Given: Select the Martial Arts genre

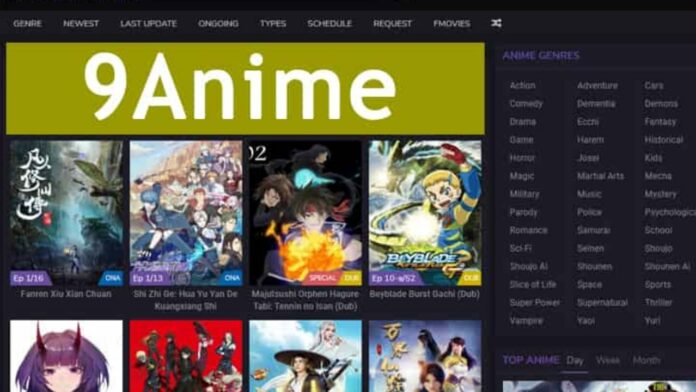Looking at the screenshot, I should coord(600,176).
